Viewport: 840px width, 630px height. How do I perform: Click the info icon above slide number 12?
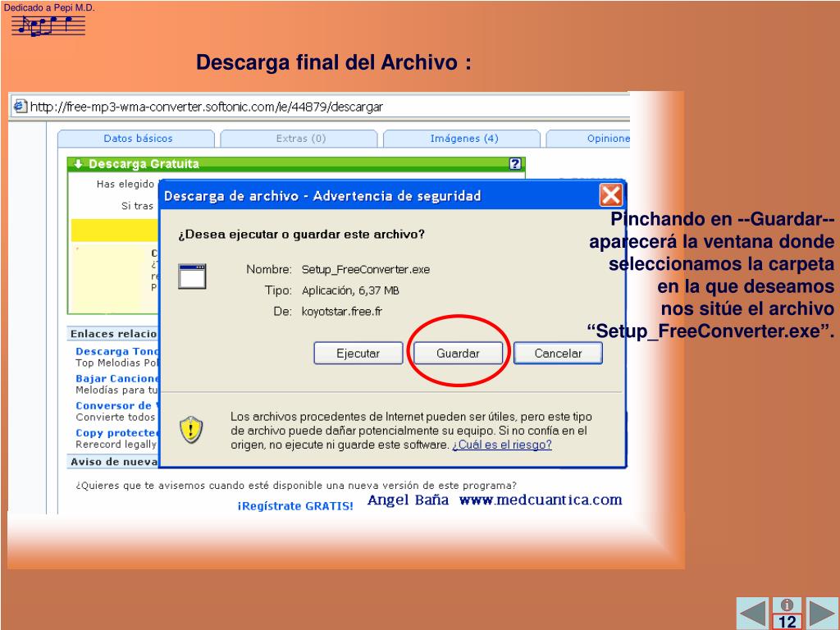pyautogui.click(x=787, y=605)
